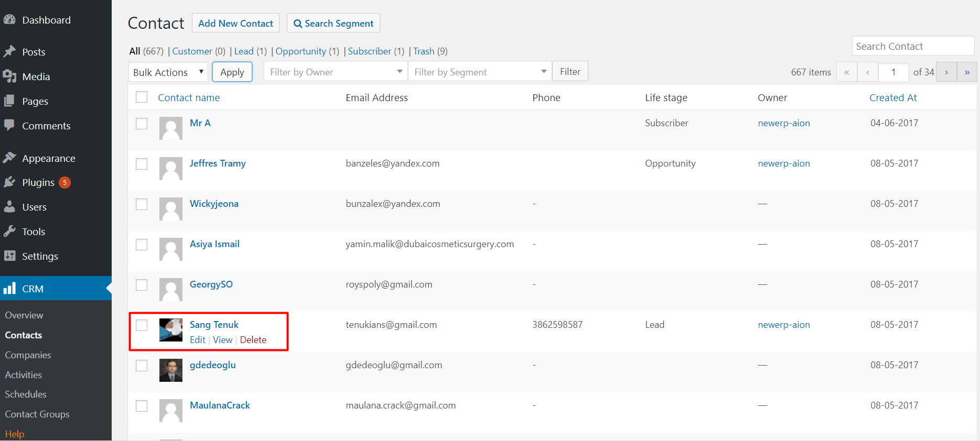Filter list by Subscriber (1)
Viewport: 980px width, 441px height.
(376, 51)
